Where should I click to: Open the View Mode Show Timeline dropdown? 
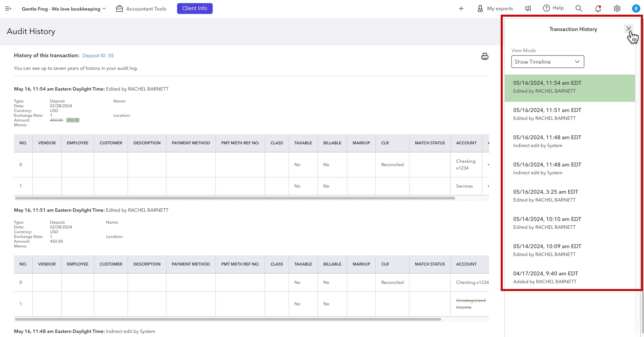click(x=548, y=62)
